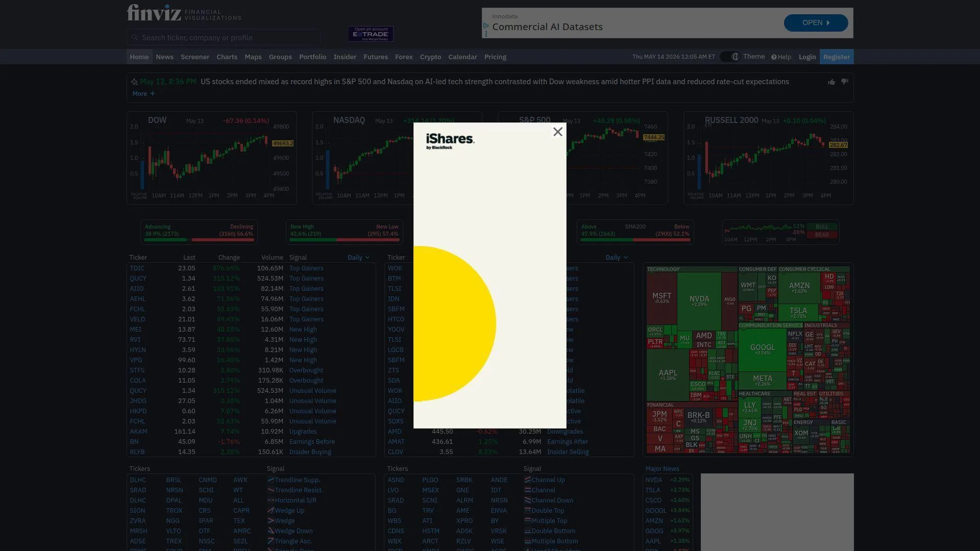Click the search magnifier icon
The width and height of the screenshot is (980, 551).
[135, 37]
